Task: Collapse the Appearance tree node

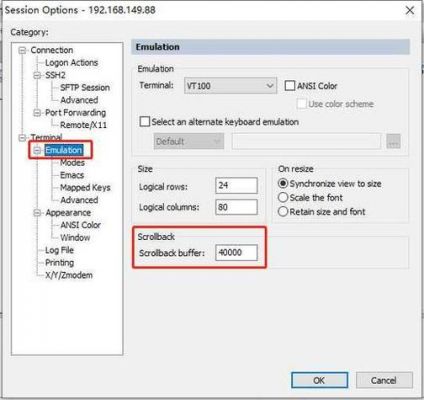Action: [x=37, y=213]
